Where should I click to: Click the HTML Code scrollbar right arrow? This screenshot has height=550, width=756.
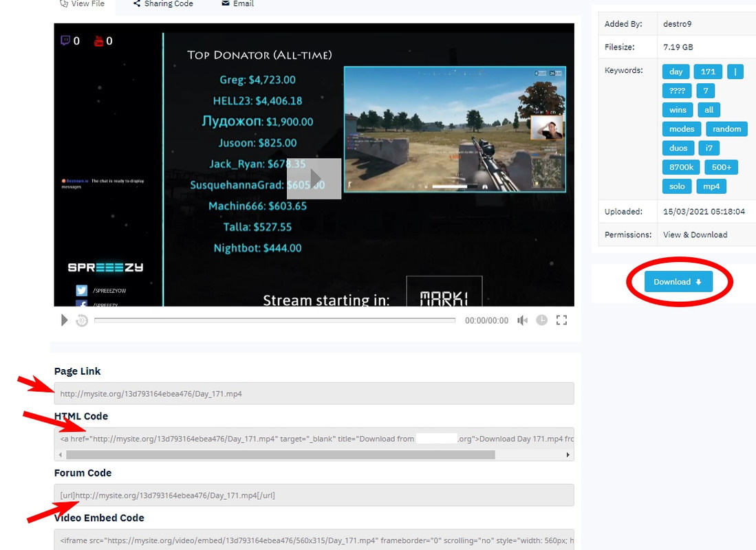pyautogui.click(x=568, y=454)
